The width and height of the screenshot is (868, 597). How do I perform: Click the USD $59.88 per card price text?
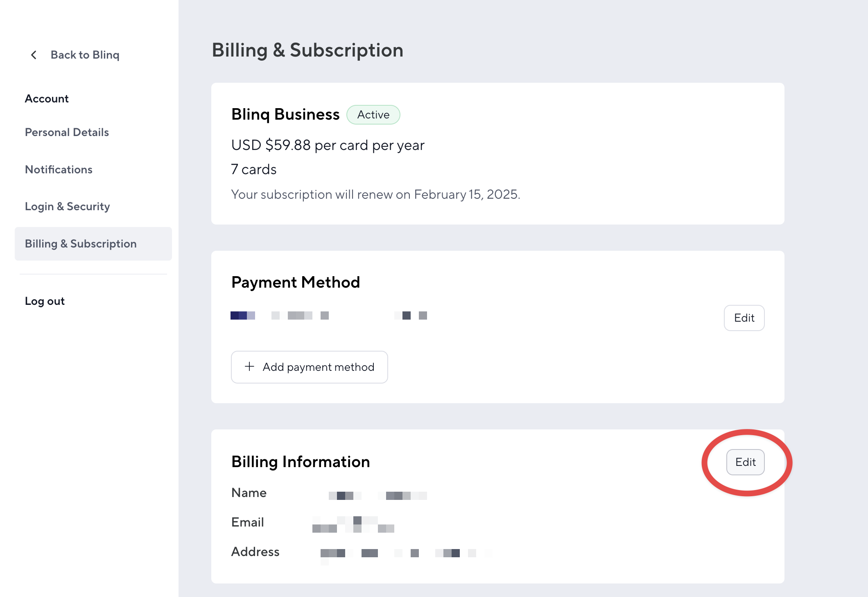[328, 145]
